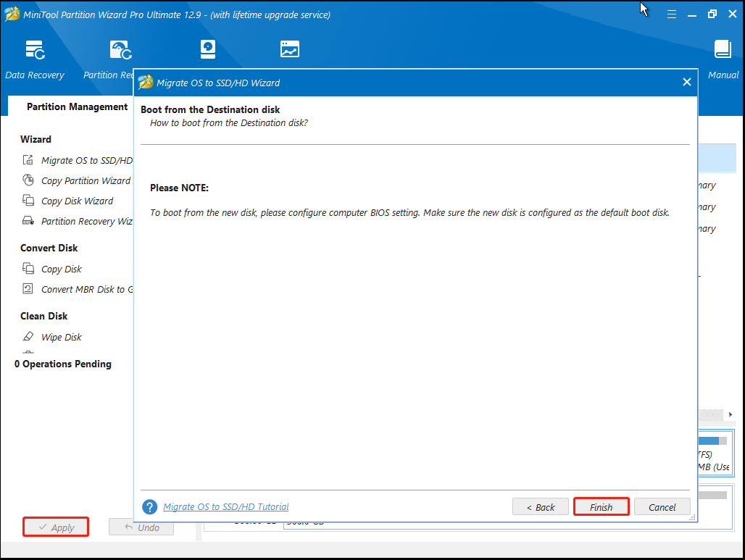Image resolution: width=745 pixels, height=560 pixels.
Task: Select Copy Disk Wizard entry
Action: coord(77,201)
